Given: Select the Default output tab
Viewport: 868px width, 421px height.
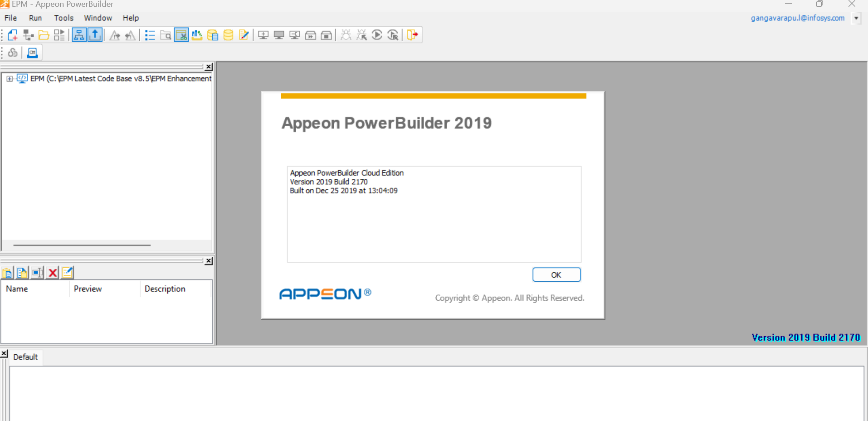Looking at the screenshot, I should point(25,357).
